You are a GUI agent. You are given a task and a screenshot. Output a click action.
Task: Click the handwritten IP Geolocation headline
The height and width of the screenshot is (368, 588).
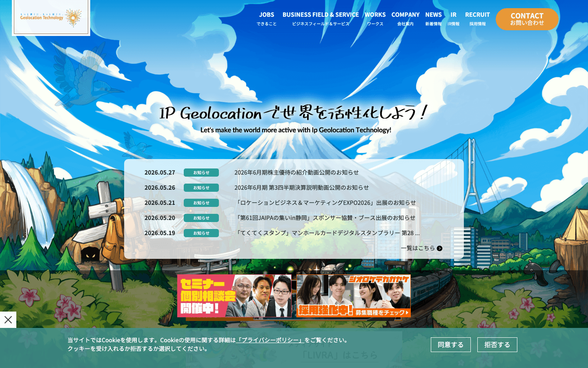[293, 112]
